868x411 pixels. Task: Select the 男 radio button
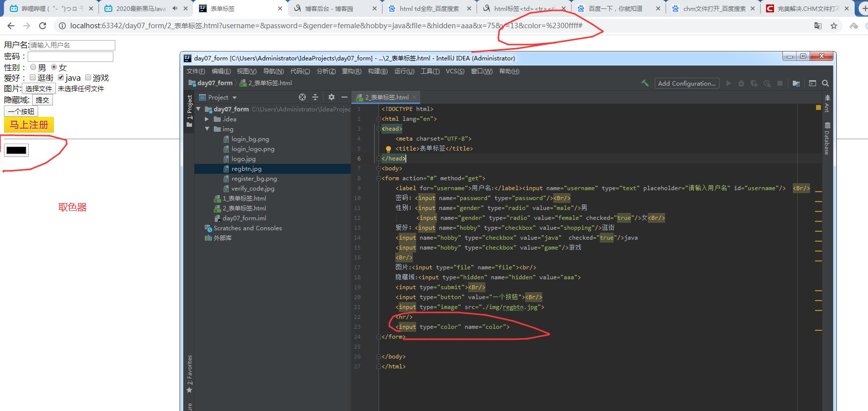click(x=33, y=67)
